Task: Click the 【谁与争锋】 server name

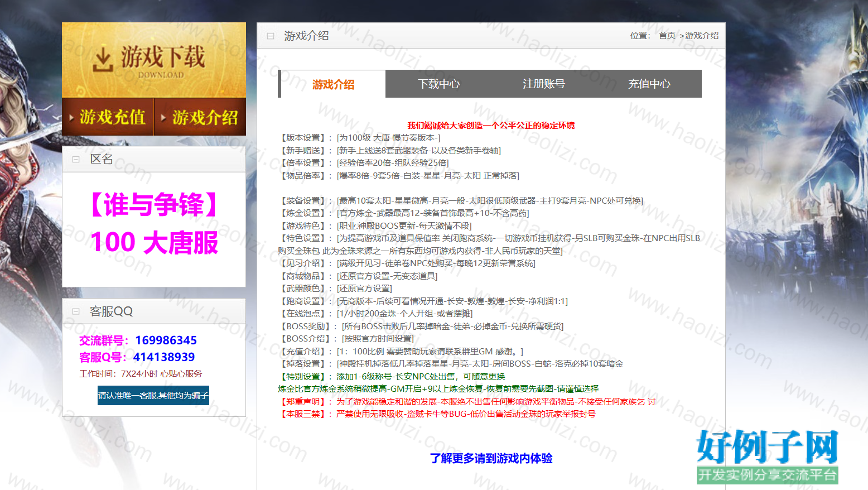Action: [x=154, y=204]
